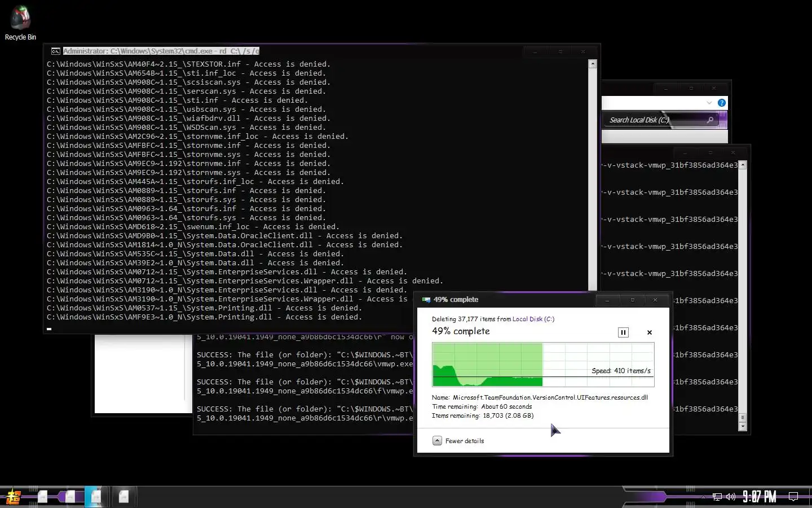Open the Local Disk (C:) link
Image resolution: width=812 pixels, height=508 pixels.
[x=533, y=319]
